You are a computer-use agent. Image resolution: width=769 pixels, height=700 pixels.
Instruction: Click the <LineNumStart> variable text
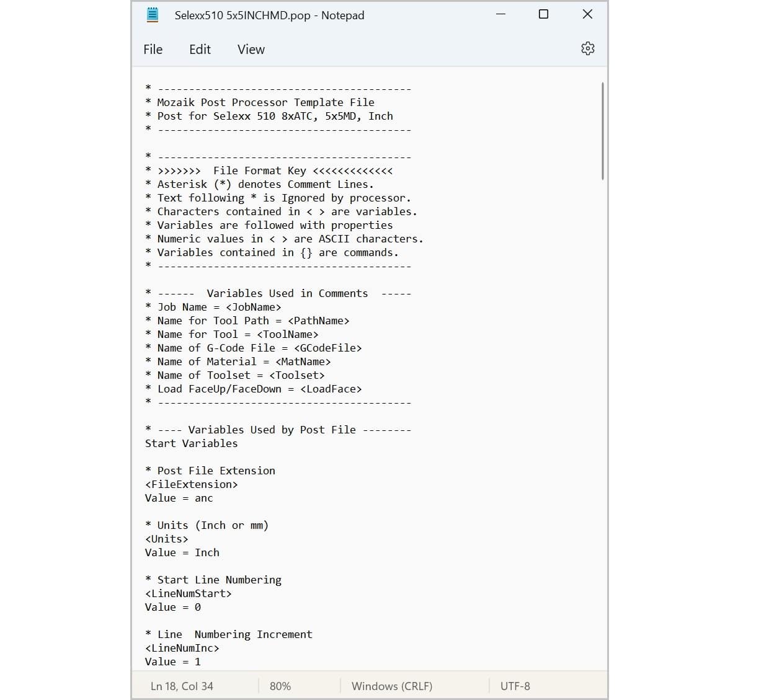188,593
